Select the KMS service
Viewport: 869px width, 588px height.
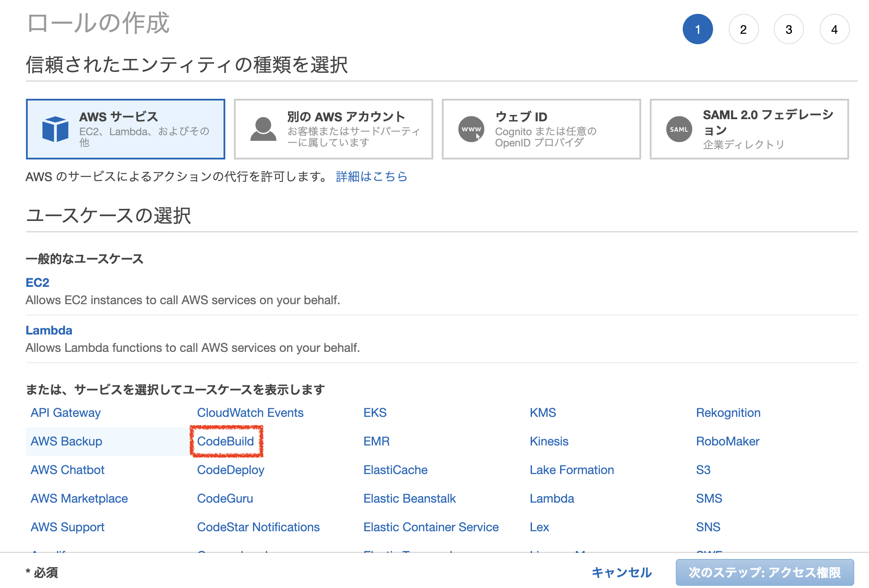pos(543,413)
